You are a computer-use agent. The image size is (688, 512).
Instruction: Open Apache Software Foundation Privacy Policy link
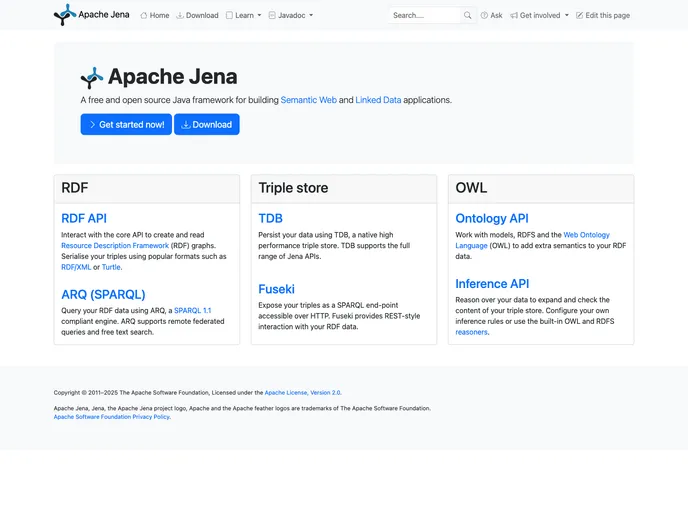tap(111, 417)
